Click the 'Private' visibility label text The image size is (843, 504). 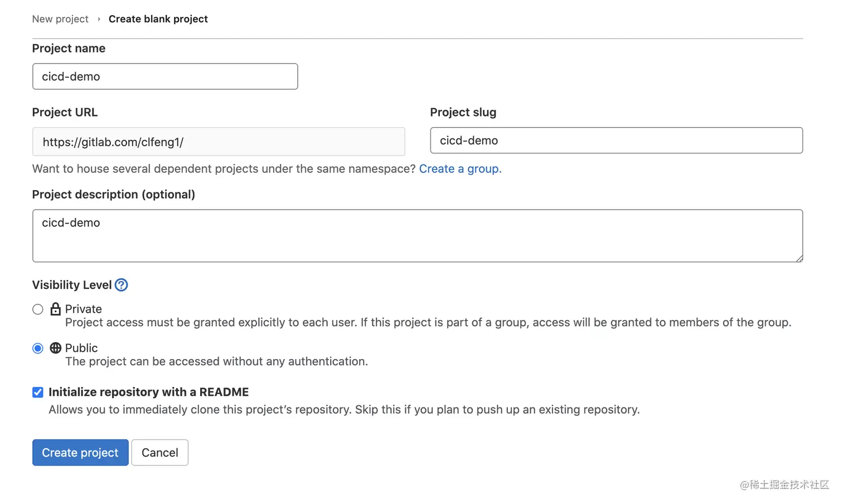(x=84, y=309)
